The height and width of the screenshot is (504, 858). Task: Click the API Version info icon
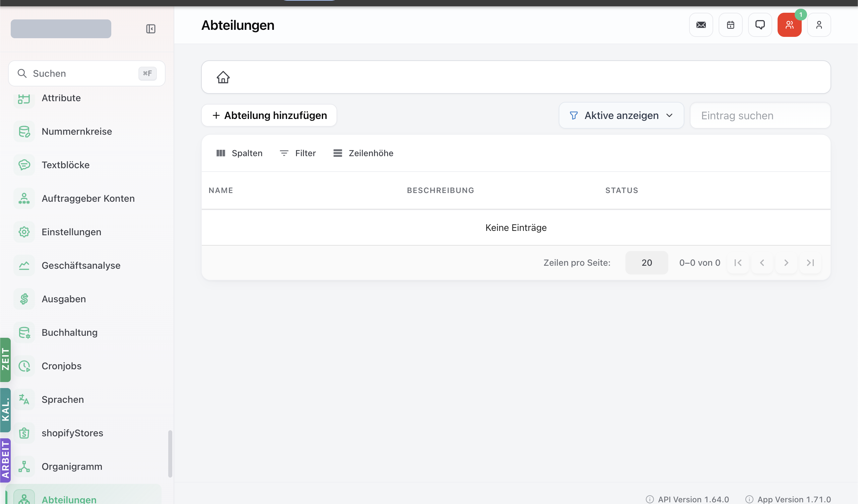point(650,499)
